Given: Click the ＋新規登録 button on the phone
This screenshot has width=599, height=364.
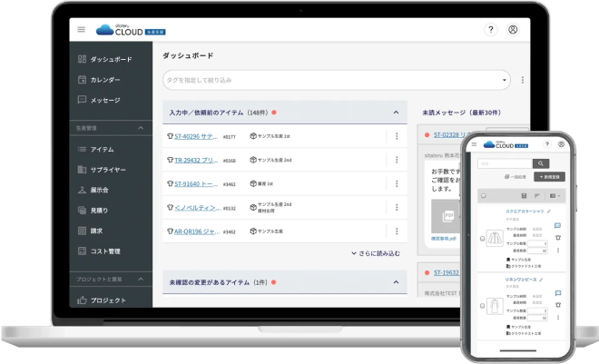Looking at the screenshot, I should point(549,177).
